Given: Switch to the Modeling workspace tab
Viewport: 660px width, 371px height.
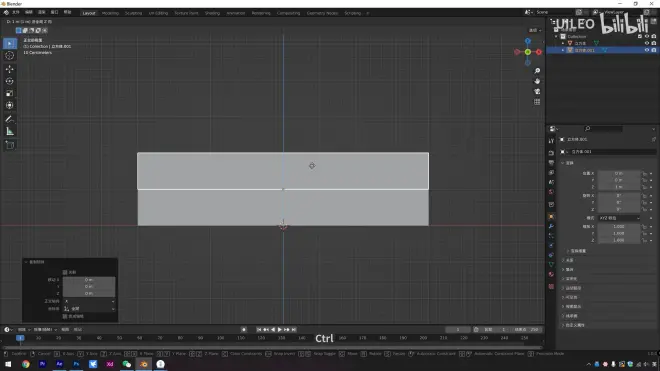Looking at the screenshot, I should point(110,13).
